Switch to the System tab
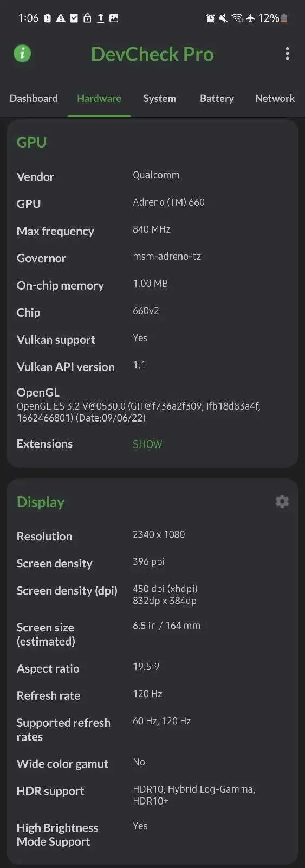Screen dimensions: 305x868 point(159,98)
